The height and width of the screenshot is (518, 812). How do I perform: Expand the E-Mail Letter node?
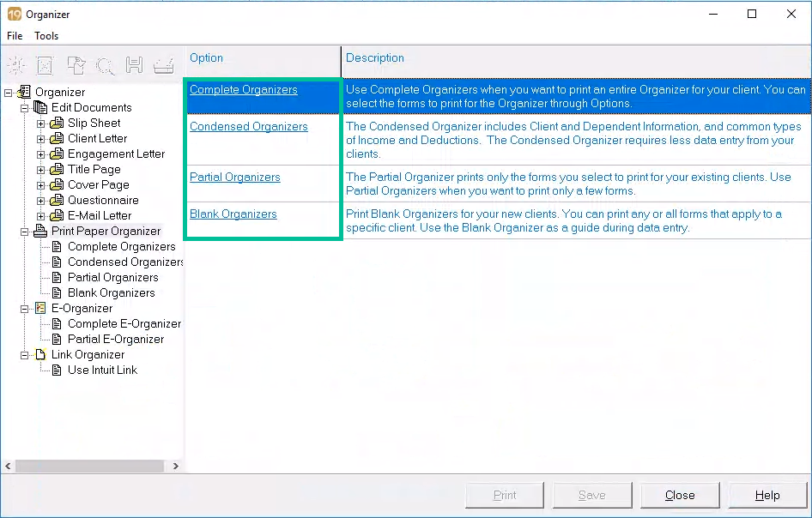click(x=41, y=216)
